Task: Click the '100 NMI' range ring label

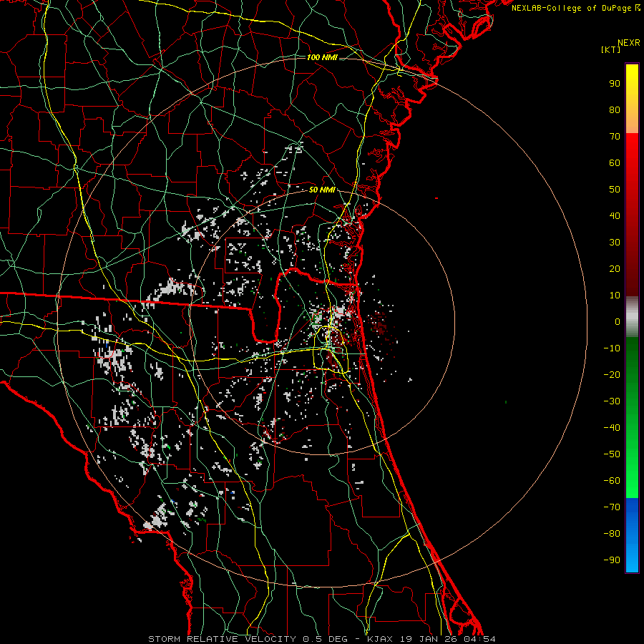Action: (322, 57)
